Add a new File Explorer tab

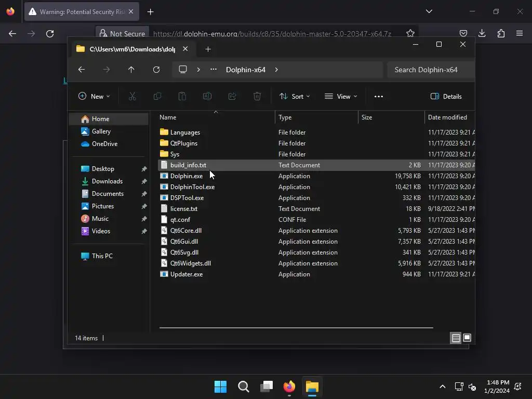pyautogui.click(x=208, y=49)
